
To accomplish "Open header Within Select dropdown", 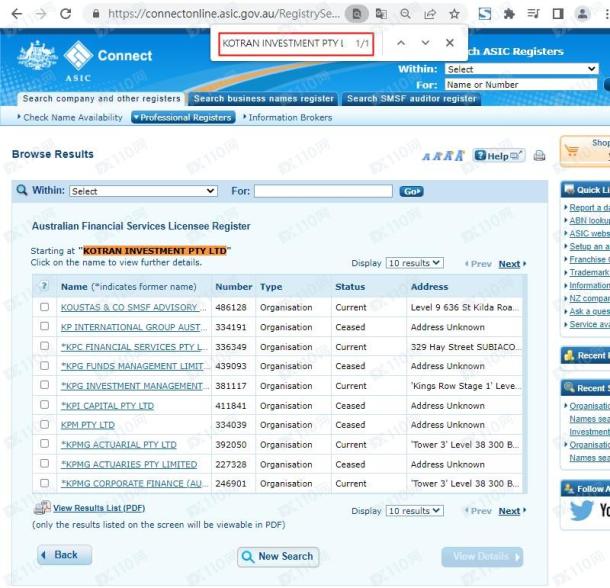I will [x=521, y=69].
